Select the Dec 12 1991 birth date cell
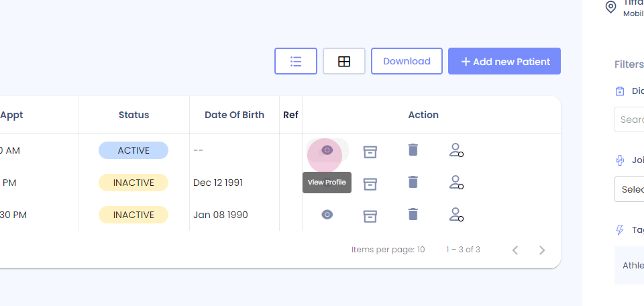Image resolution: width=644 pixels, height=306 pixels. (x=218, y=183)
